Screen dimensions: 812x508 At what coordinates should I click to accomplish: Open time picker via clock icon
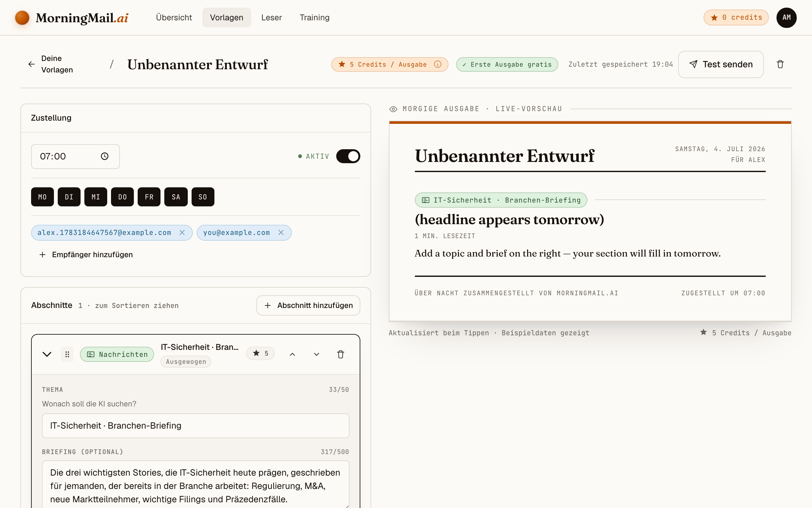coord(105,156)
